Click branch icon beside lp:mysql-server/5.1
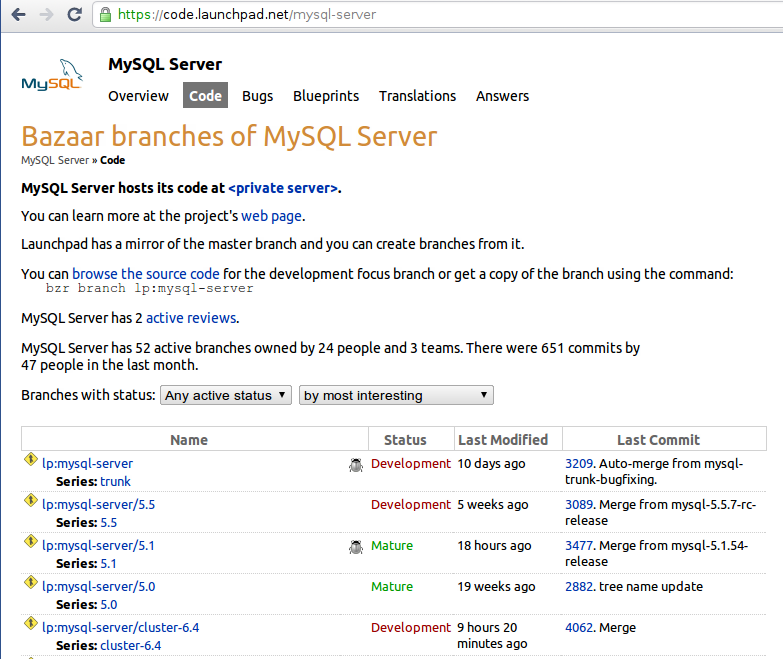 (x=30, y=541)
